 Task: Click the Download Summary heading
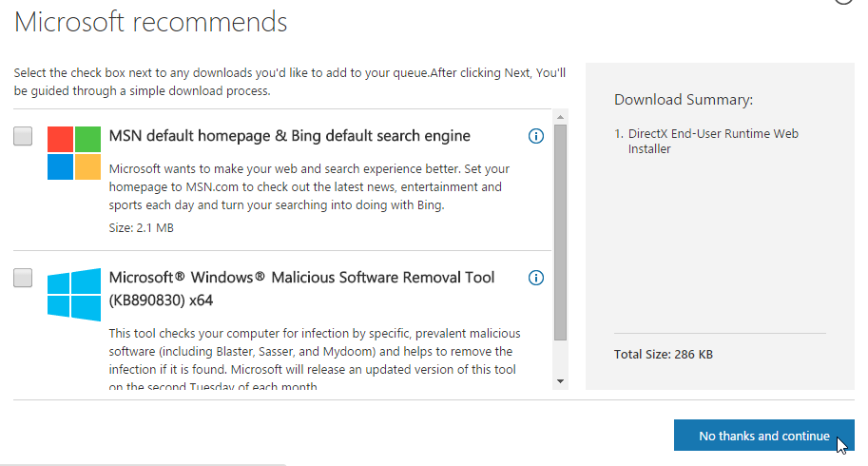683,100
